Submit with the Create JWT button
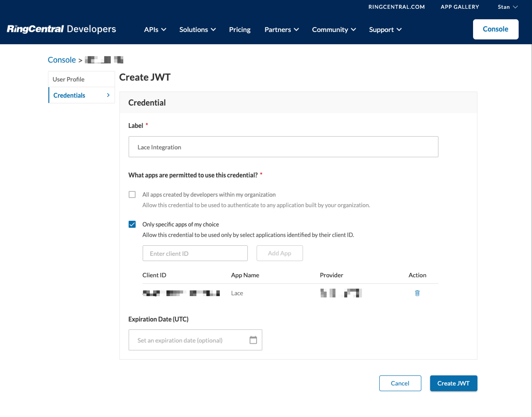Image resolution: width=532 pixels, height=417 pixels. [x=454, y=383]
